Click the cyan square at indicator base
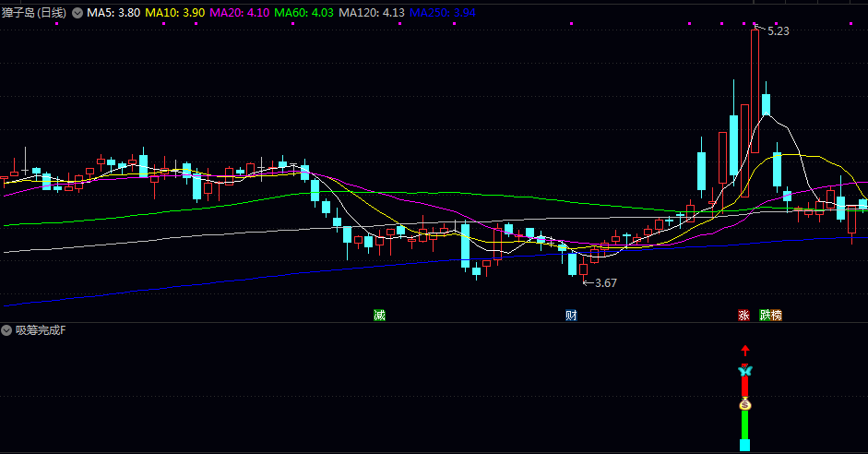This screenshot has height=454, width=868. click(x=745, y=445)
